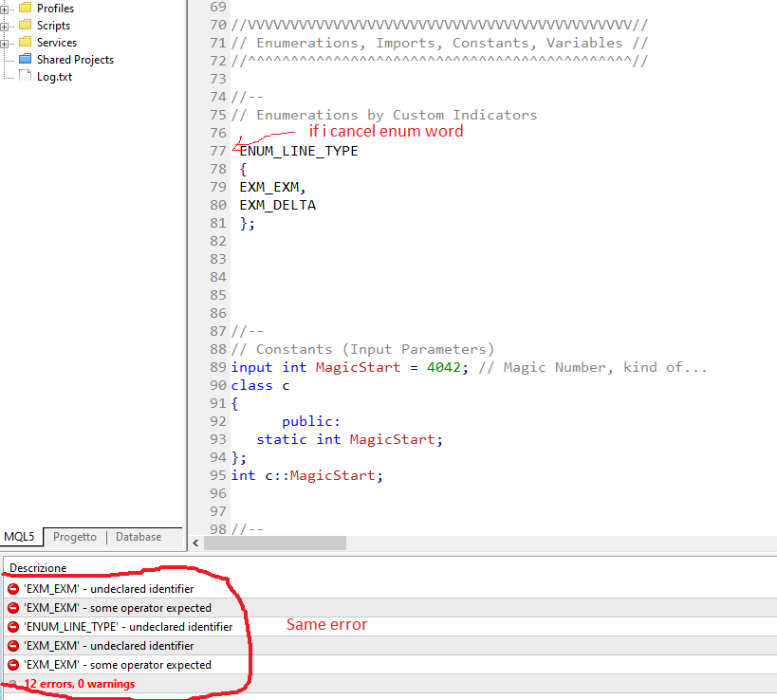Click the value 4042 in code
The height and width of the screenshot is (700, 777).
443,368
